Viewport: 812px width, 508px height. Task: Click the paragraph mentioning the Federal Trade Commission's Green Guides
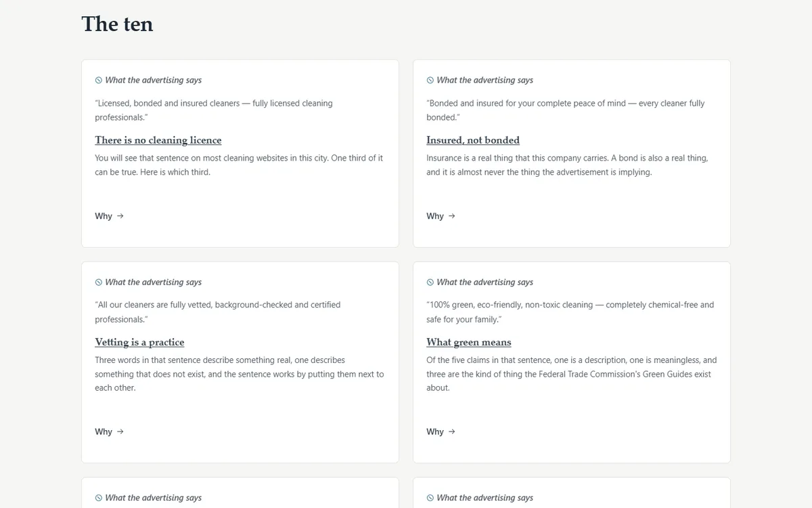572,374
